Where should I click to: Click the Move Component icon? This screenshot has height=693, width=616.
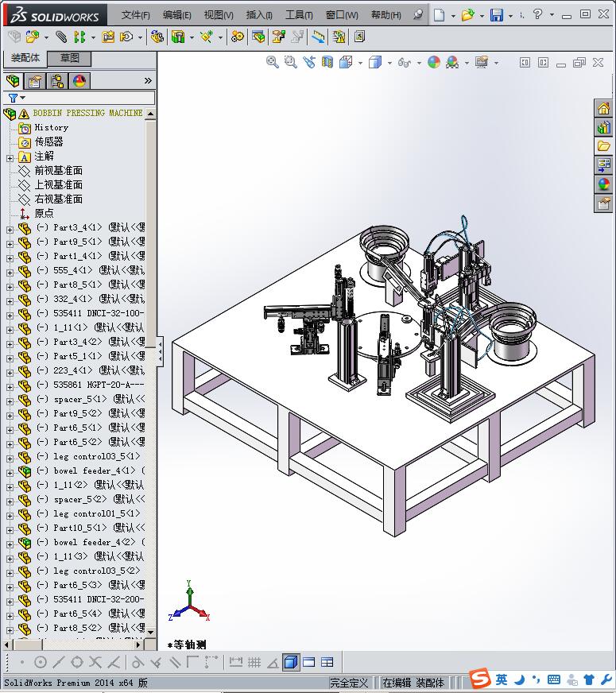(x=127, y=37)
